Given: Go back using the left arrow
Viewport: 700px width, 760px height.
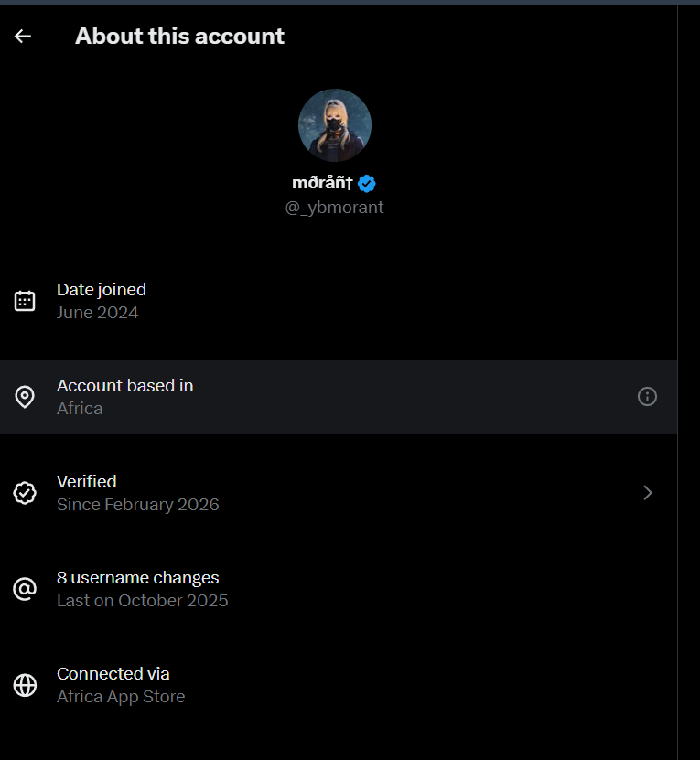Looking at the screenshot, I should (23, 37).
